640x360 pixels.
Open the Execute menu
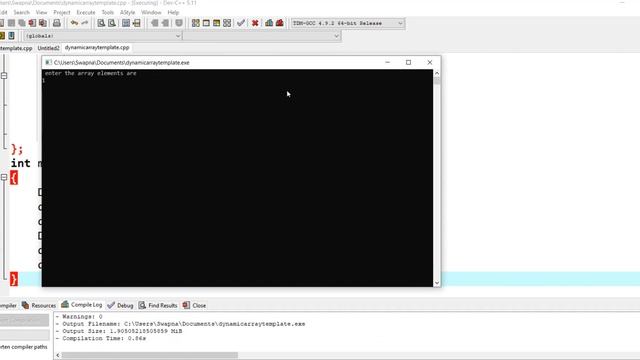tap(86, 13)
